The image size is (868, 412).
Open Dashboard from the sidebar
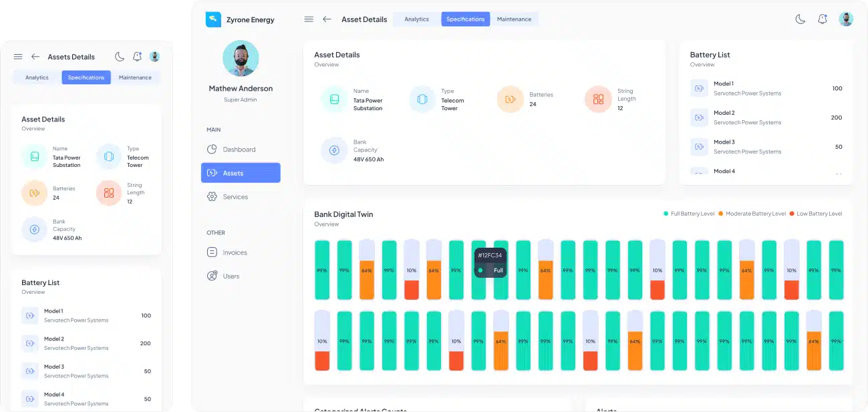(x=239, y=150)
